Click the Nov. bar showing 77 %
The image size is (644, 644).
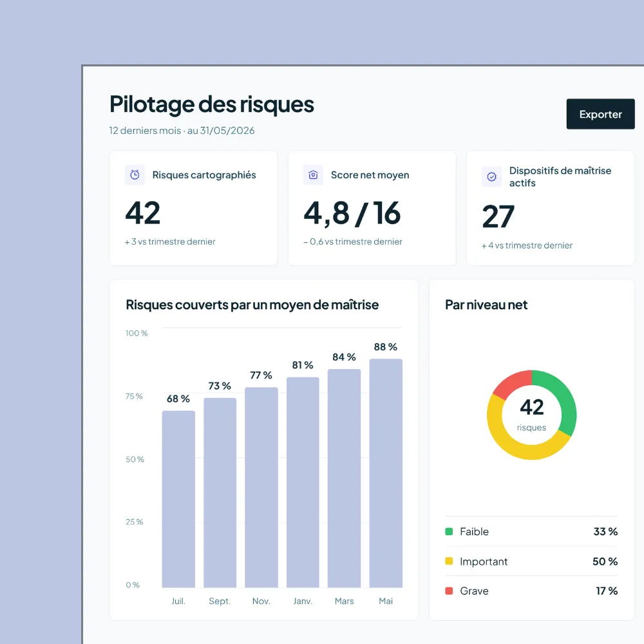(x=261, y=488)
